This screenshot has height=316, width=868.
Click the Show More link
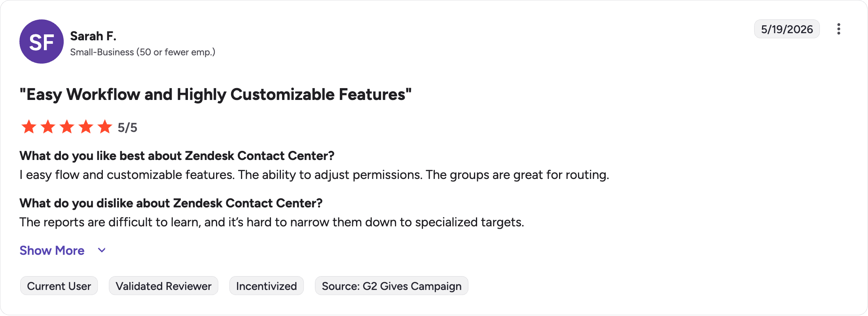click(52, 250)
